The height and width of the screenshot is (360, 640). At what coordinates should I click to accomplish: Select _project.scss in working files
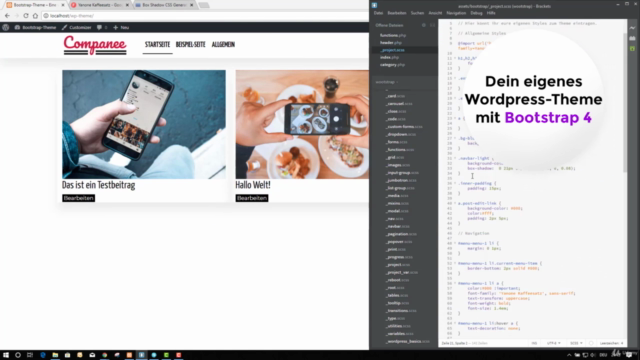(393, 50)
